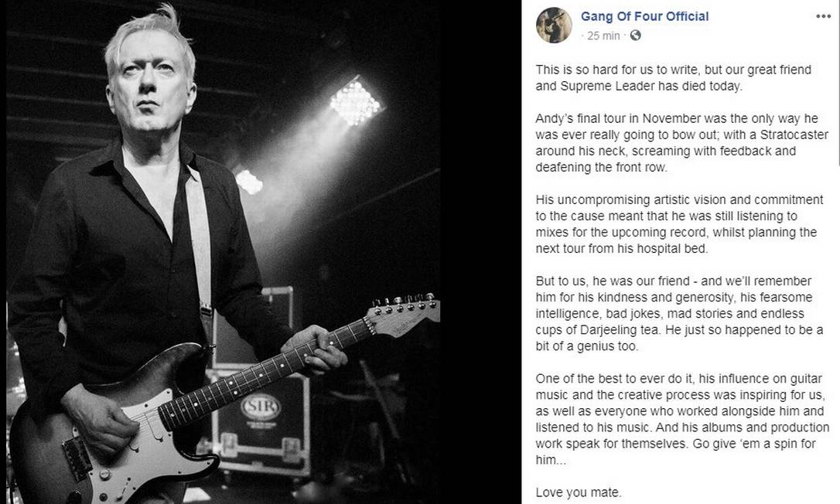Open the post via 25 min timestamp
This screenshot has width=840, height=504.
603,36
